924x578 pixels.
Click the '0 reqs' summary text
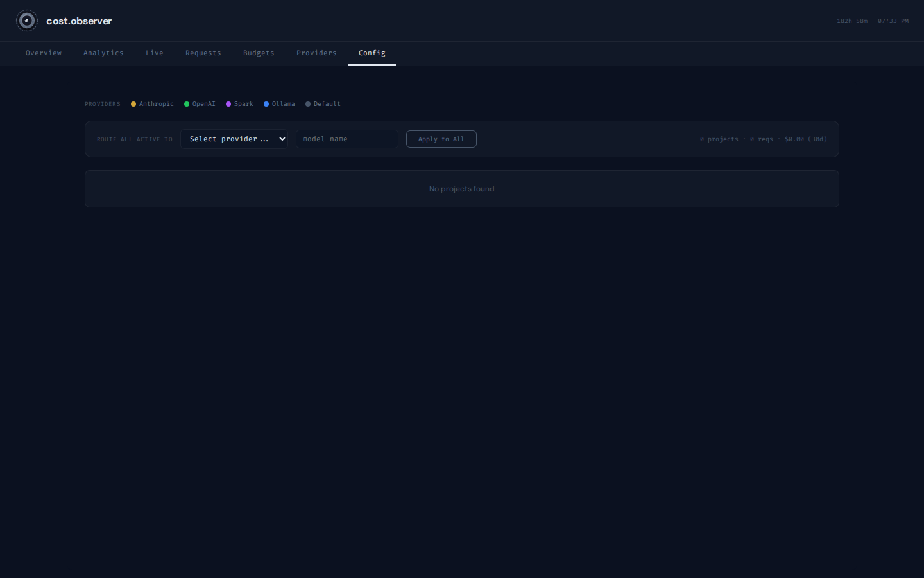[x=762, y=139]
